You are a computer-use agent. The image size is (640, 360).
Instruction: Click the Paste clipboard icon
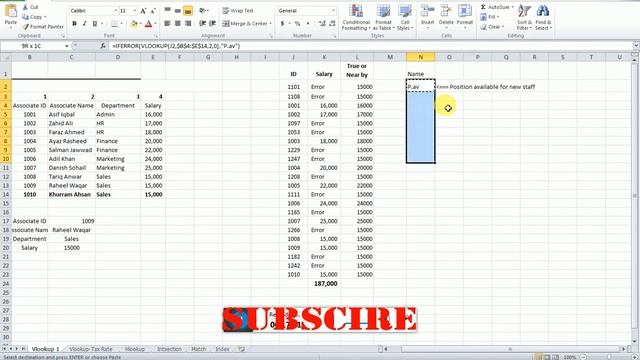(x=11, y=11)
